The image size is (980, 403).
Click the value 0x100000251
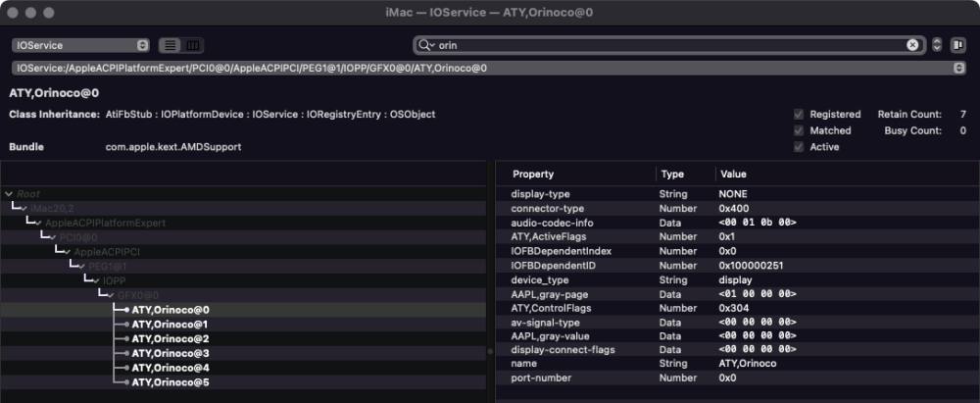click(x=752, y=266)
